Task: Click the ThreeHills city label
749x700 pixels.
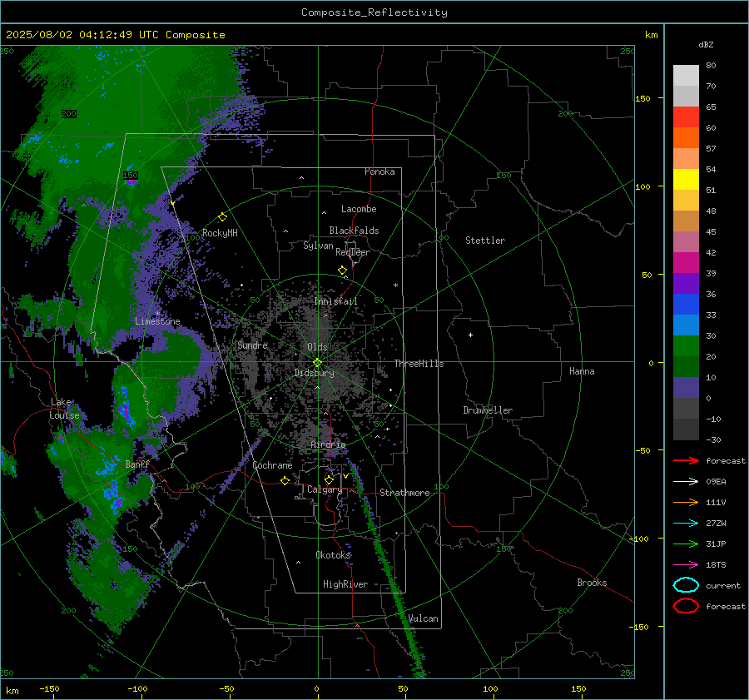Action: (x=419, y=364)
